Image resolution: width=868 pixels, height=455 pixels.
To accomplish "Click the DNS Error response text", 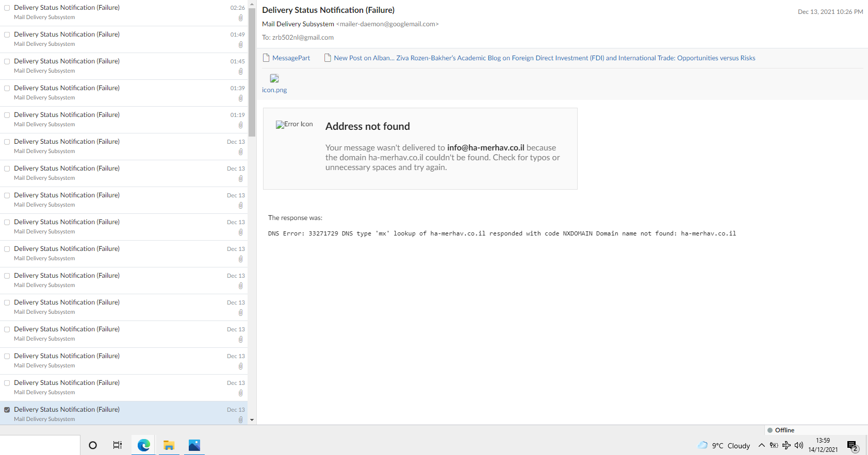I will pos(502,233).
